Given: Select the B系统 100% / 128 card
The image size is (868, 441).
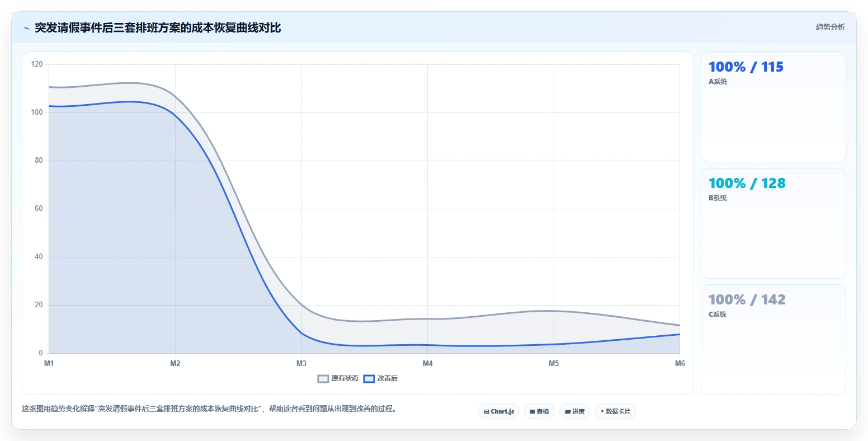Looking at the screenshot, I should tap(773, 223).
